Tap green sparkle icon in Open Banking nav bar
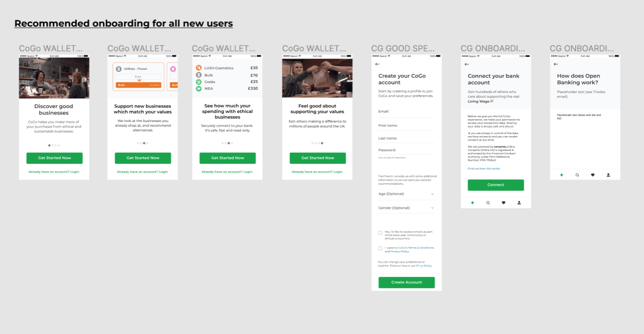644x334 pixels. coord(562,175)
